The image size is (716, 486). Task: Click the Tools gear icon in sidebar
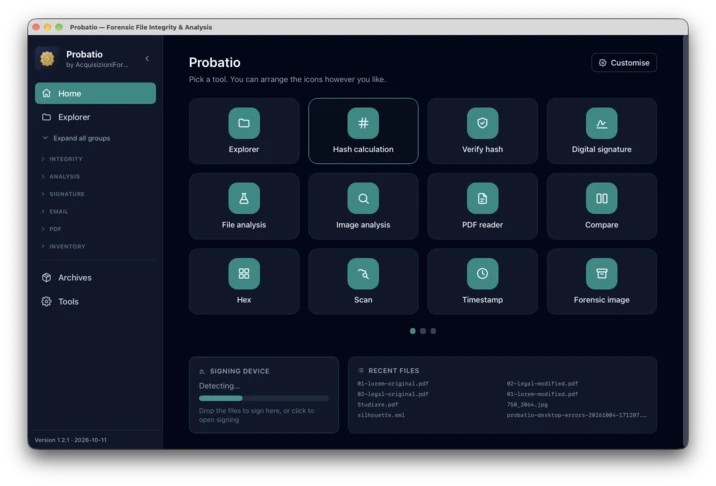pyautogui.click(x=46, y=301)
